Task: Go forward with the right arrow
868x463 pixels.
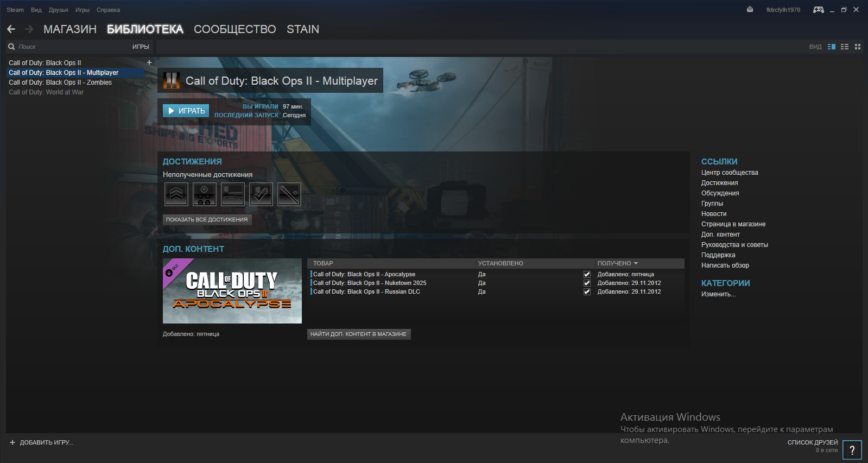Action: coord(29,29)
